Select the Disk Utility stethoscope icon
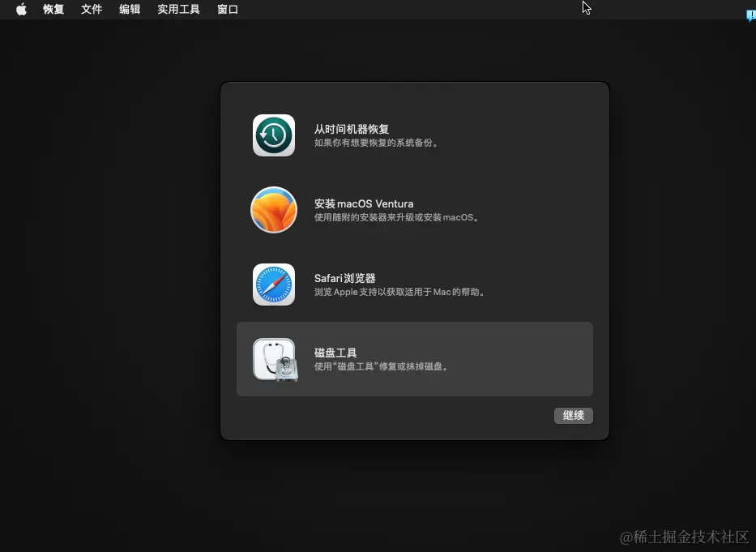Image resolution: width=756 pixels, height=552 pixels. click(275, 359)
